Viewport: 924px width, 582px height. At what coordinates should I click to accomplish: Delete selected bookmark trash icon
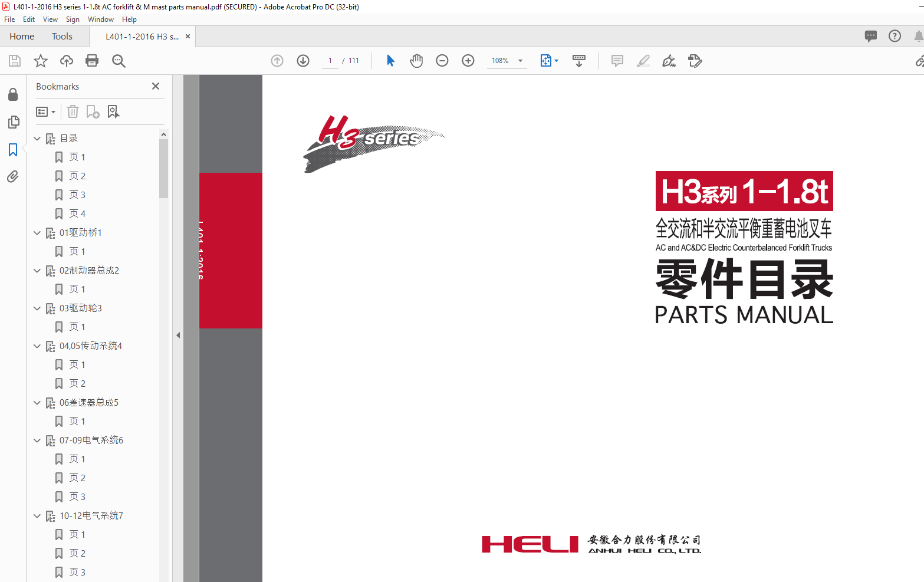73,111
